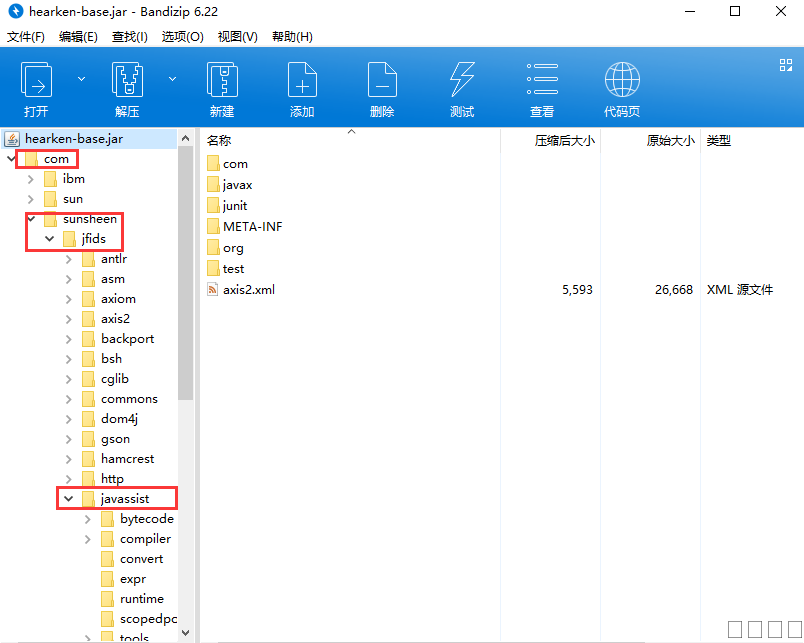Open the 文件(F) menu
The image size is (804, 643).
[26, 37]
